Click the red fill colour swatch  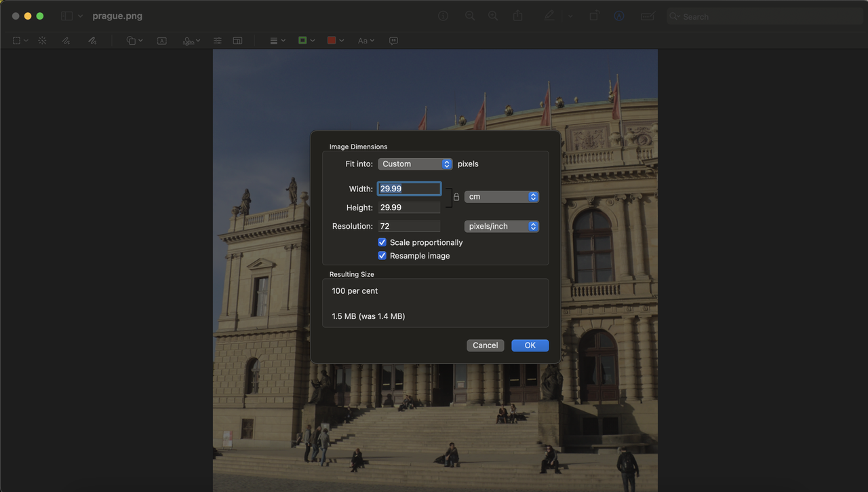[x=332, y=41]
